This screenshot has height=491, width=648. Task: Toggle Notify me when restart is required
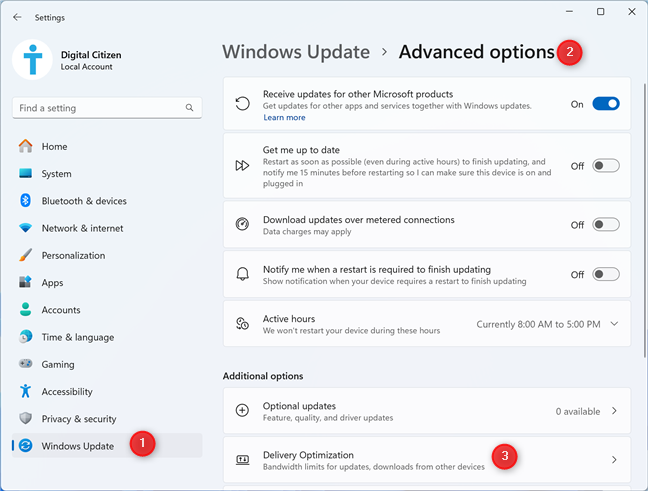point(606,274)
